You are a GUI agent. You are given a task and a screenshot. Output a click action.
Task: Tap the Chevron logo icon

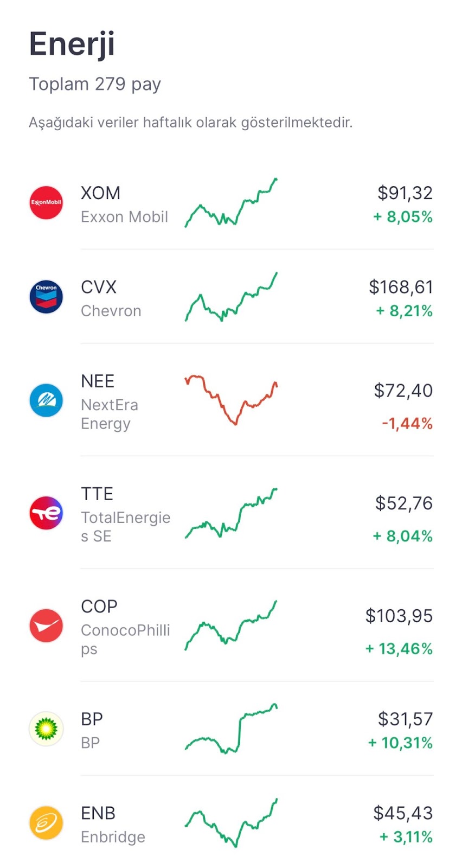46,297
